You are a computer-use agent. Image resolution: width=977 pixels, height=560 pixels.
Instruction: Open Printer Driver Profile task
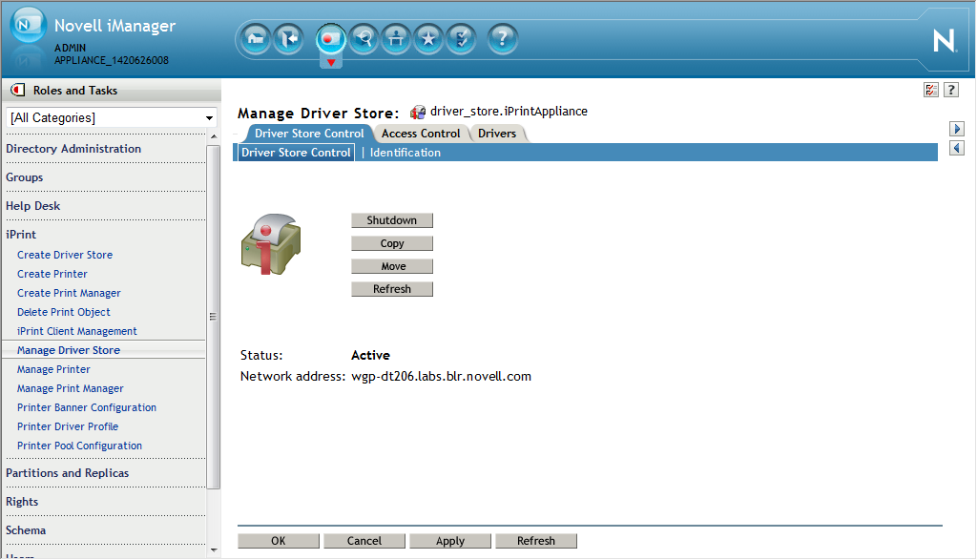coord(68,426)
